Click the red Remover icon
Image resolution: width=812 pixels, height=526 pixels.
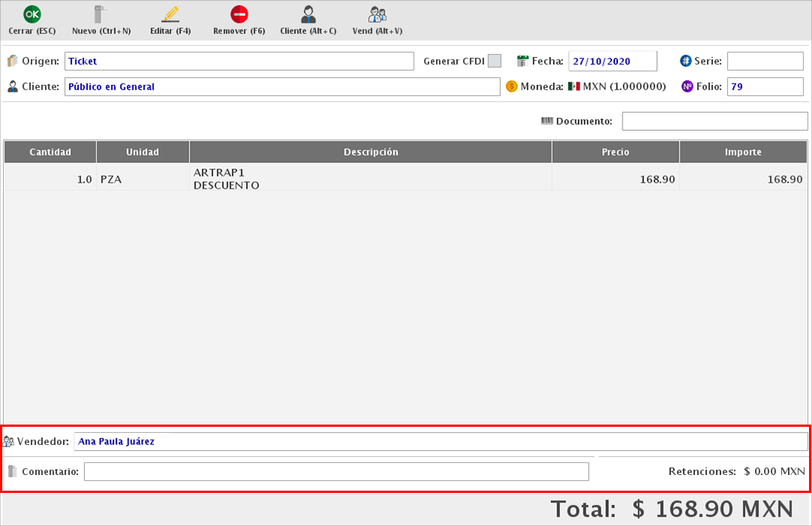239,15
